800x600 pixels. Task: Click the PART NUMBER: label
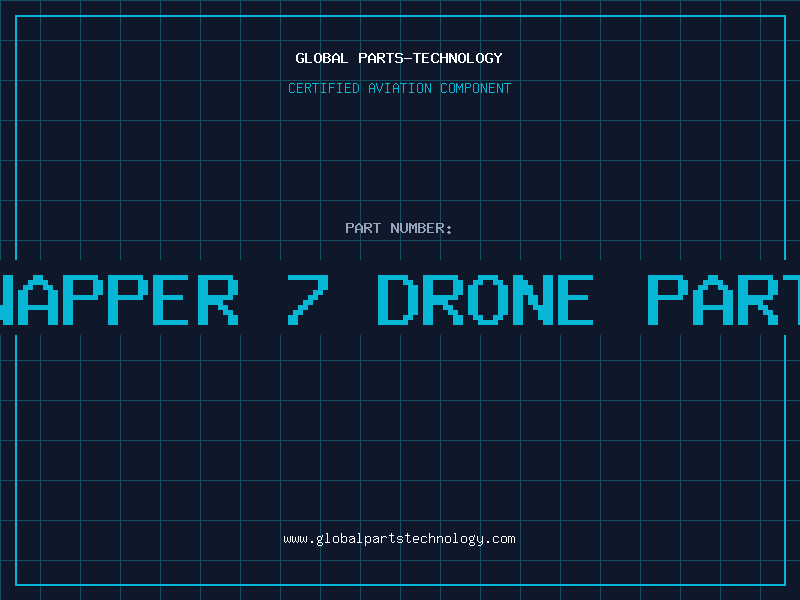[x=399, y=228]
